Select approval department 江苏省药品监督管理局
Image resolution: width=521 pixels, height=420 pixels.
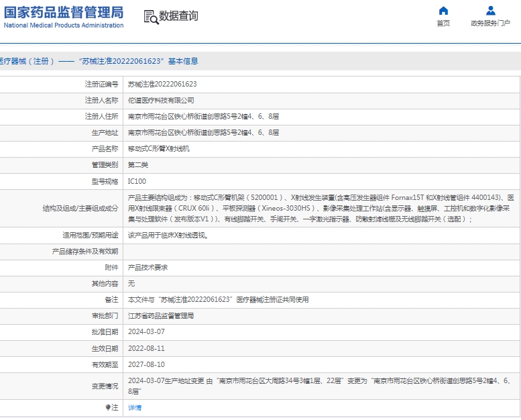tap(161, 315)
